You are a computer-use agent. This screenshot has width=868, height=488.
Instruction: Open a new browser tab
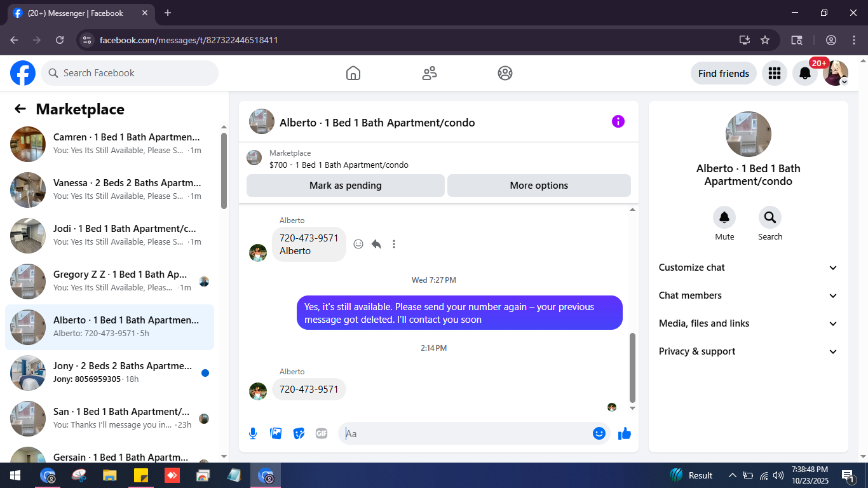click(168, 13)
